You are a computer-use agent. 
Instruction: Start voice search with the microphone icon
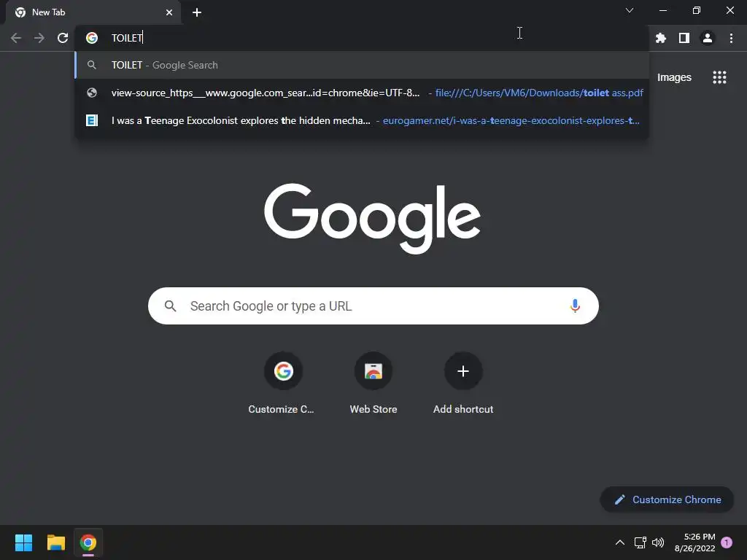(x=575, y=306)
